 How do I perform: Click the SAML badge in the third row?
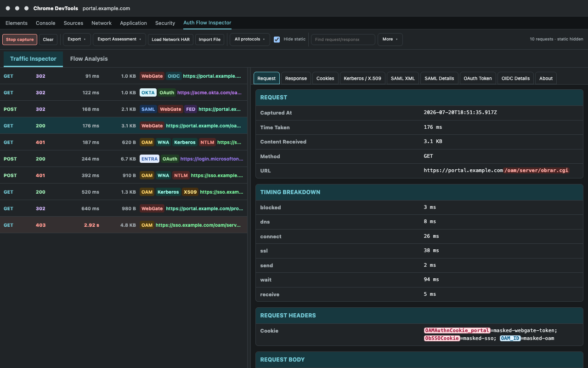tap(148, 109)
